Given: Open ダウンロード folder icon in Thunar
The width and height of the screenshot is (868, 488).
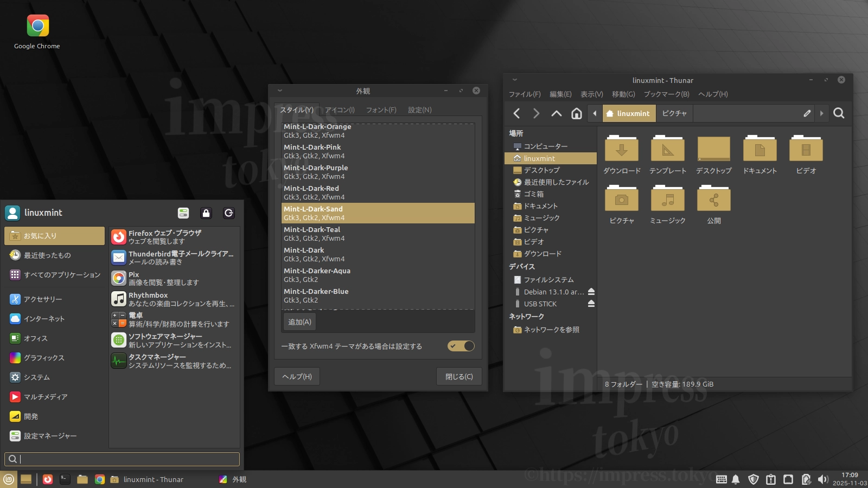Looking at the screenshot, I should pos(622,155).
